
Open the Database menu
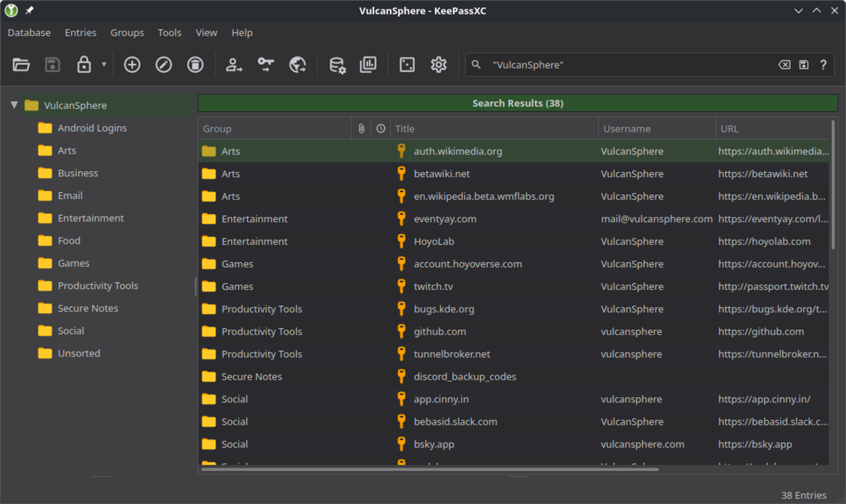29,32
